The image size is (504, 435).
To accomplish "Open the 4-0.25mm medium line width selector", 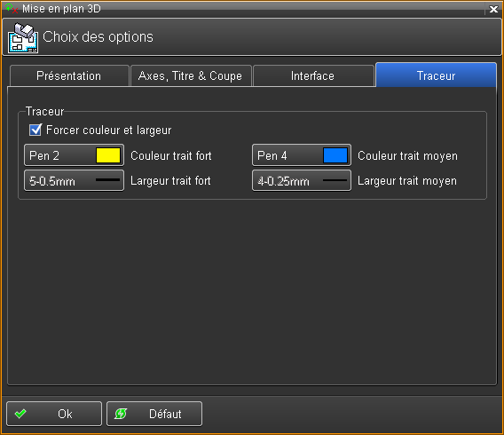I will 302,180.
